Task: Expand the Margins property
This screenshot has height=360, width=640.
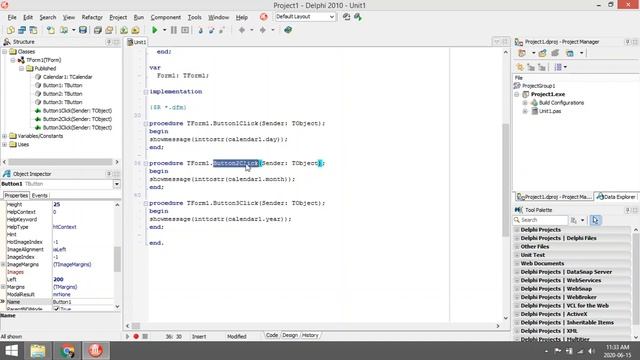Action: click(3, 287)
